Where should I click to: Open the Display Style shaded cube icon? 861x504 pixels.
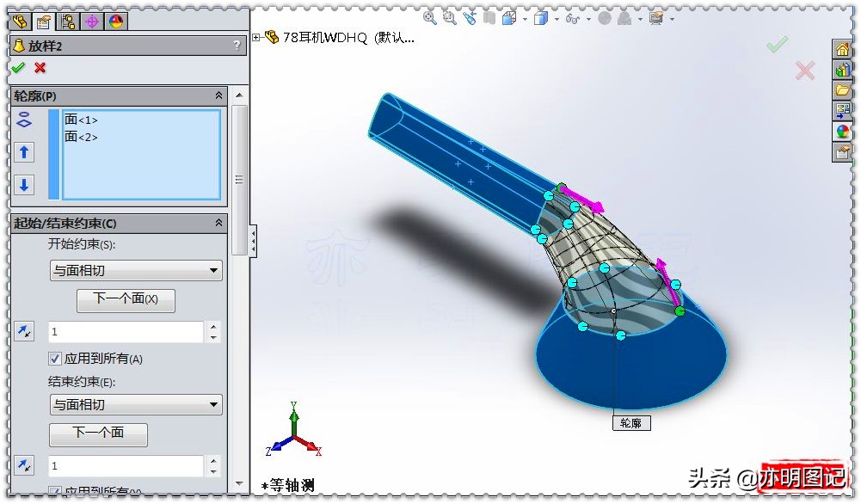click(x=539, y=17)
